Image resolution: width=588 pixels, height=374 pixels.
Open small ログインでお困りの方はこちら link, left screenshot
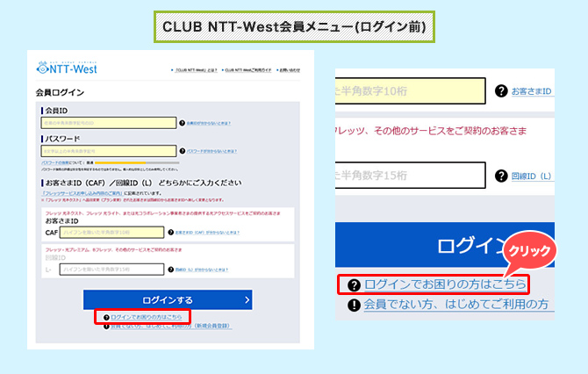[147, 317]
